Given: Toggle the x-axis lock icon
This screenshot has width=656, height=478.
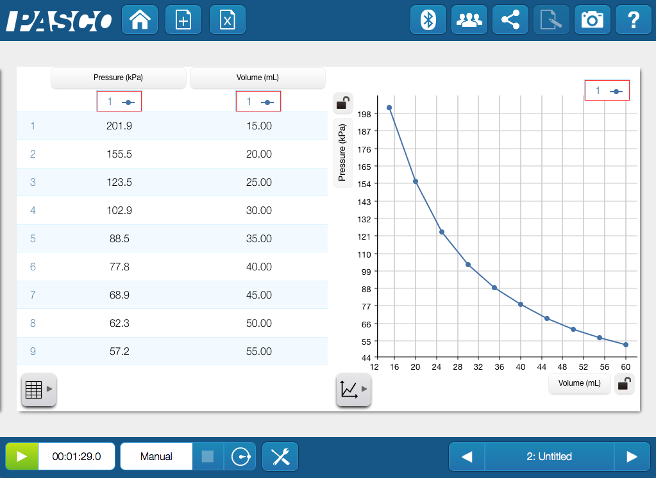Looking at the screenshot, I should 624,383.
